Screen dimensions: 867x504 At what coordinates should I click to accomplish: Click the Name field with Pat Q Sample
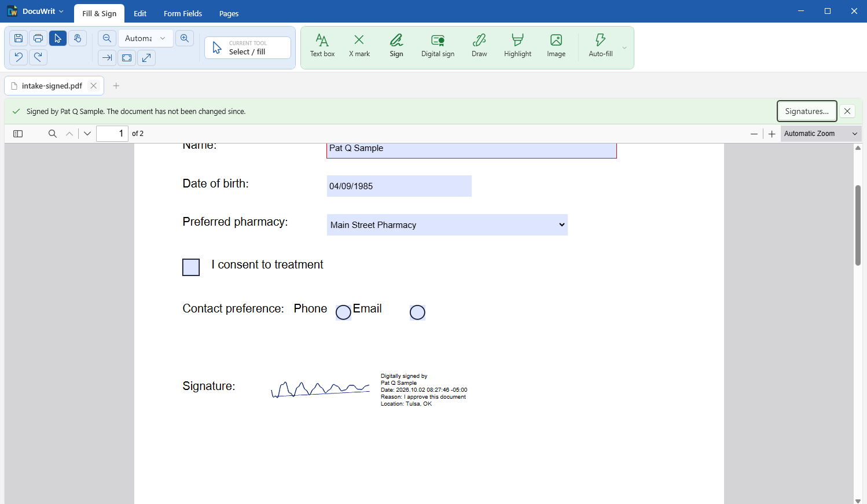pos(472,149)
